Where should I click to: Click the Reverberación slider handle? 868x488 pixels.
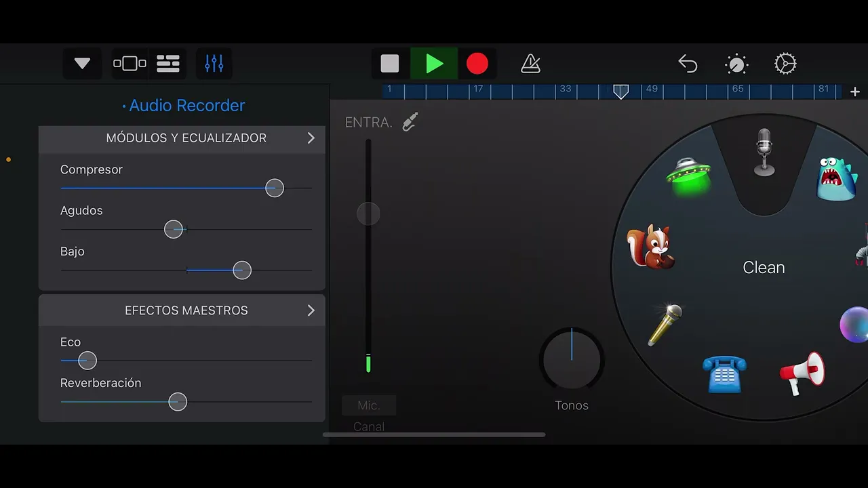click(178, 402)
